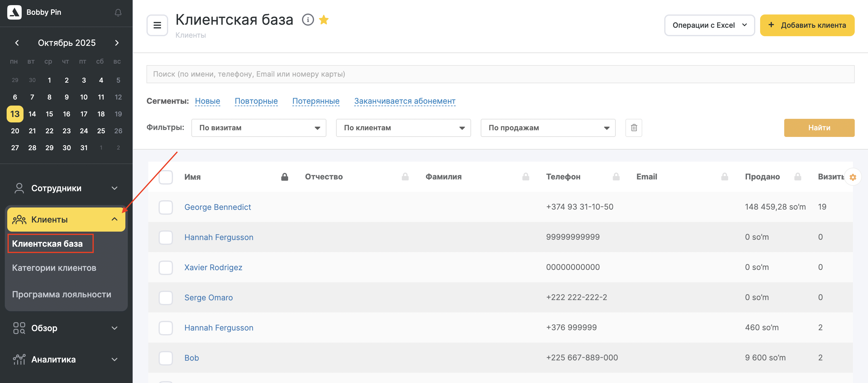This screenshot has height=383, width=868.
Task: Click the notification bell icon
Action: point(118,12)
